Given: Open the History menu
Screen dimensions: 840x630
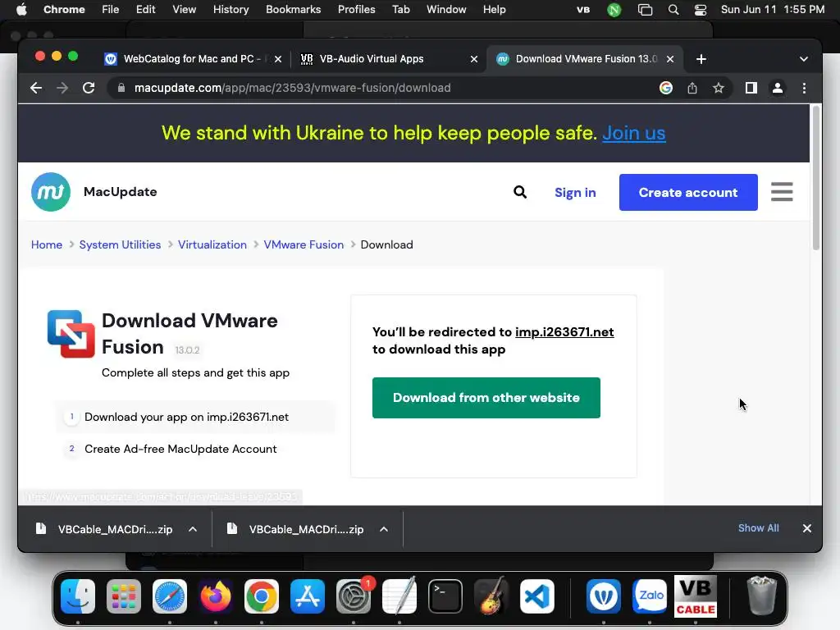Looking at the screenshot, I should pos(231,10).
